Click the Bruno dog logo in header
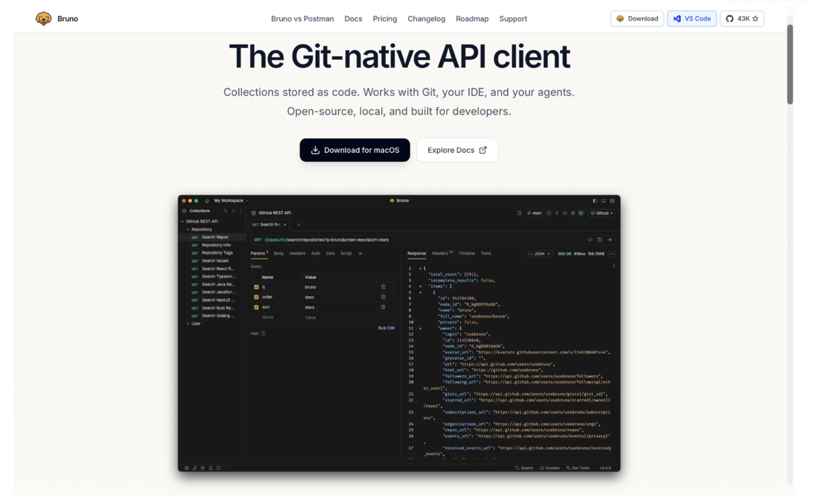 point(43,19)
